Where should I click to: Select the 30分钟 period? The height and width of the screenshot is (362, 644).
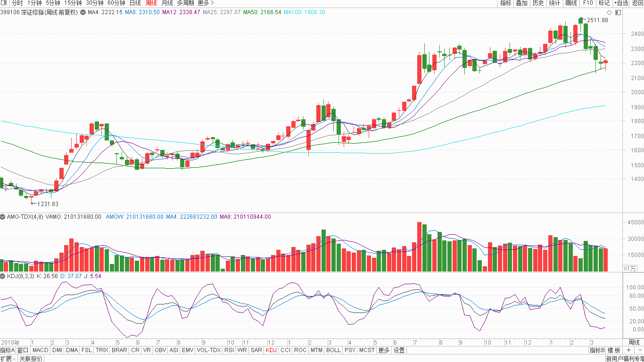coord(95,3)
